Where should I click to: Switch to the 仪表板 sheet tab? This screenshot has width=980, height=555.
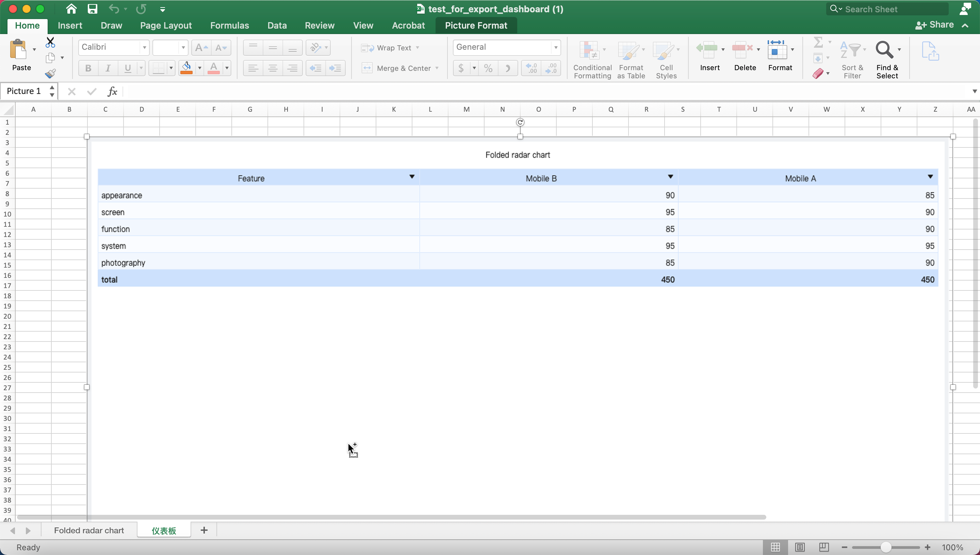click(164, 530)
